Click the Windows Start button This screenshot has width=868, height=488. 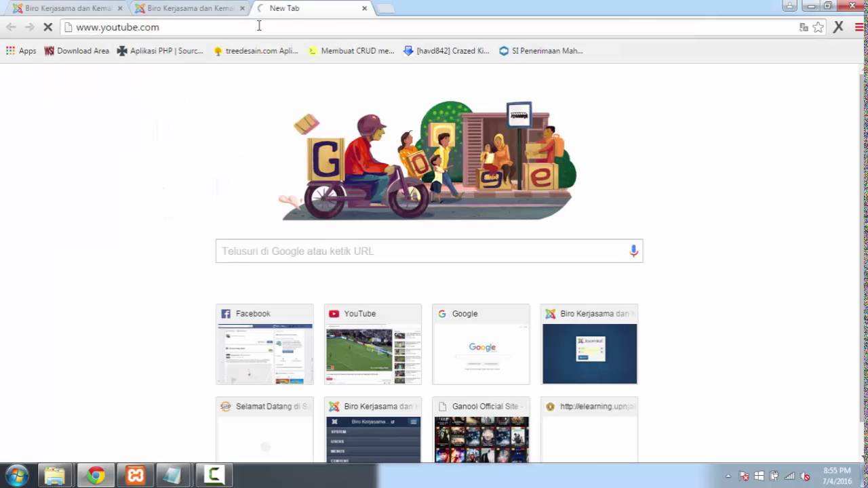[x=16, y=475]
